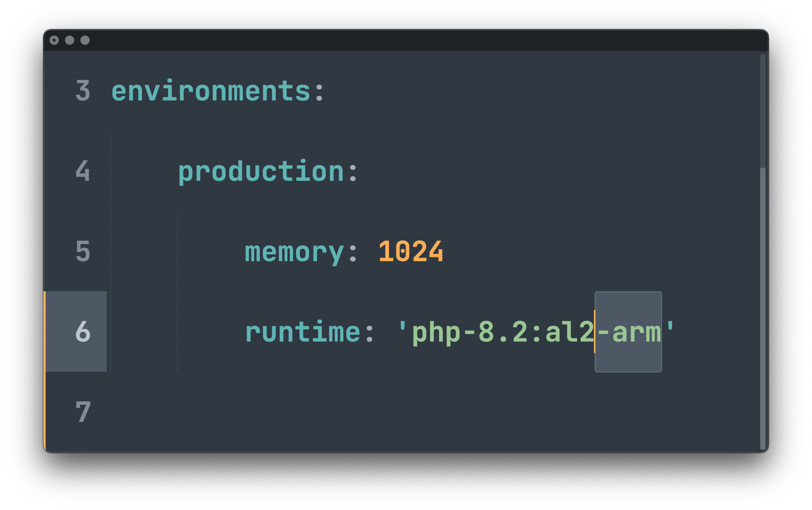Click the third window dot to maximize
This screenshot has width=812, height=510.
(x=85, y=40)
